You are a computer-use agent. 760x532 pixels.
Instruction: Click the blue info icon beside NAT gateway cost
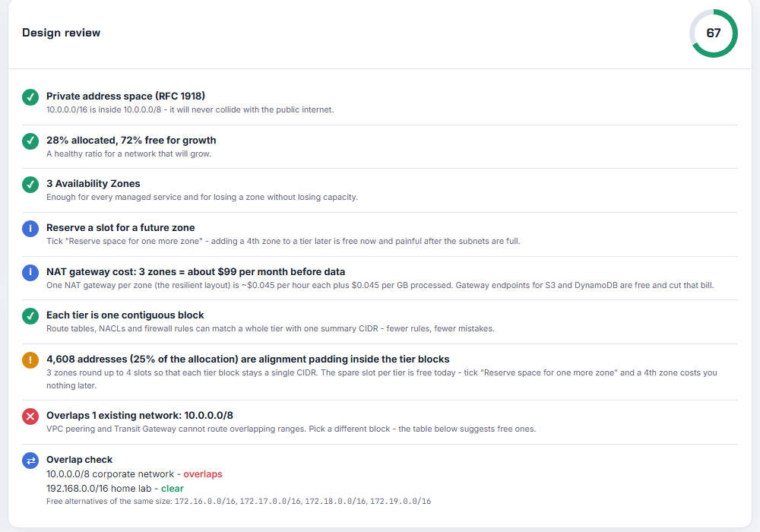30,272
